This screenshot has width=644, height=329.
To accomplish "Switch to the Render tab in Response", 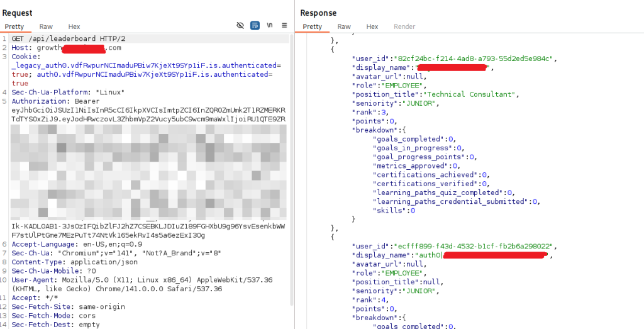I will point(404,26).
